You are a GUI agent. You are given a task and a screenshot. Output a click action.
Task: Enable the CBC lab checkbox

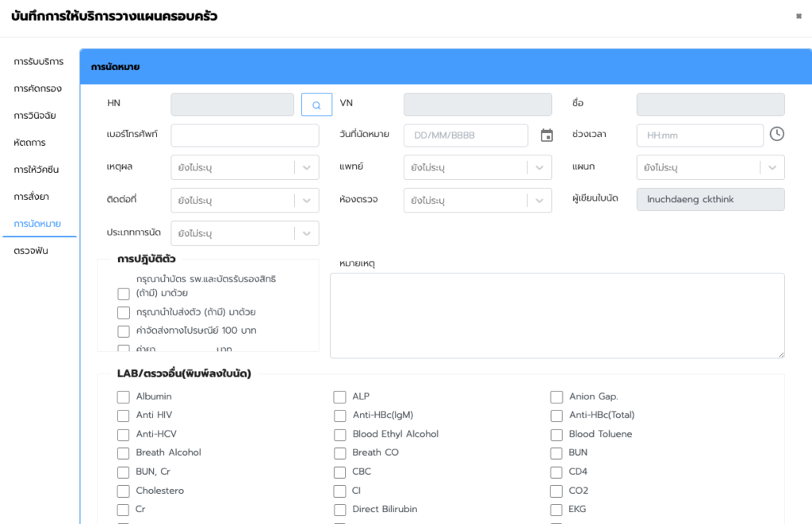pos(339,472)
